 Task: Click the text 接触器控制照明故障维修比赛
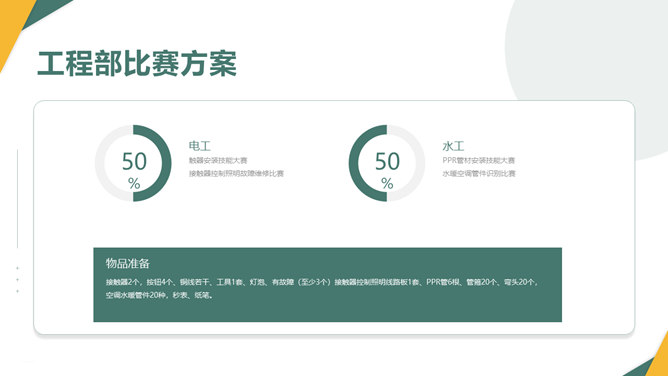click(236, 173)
